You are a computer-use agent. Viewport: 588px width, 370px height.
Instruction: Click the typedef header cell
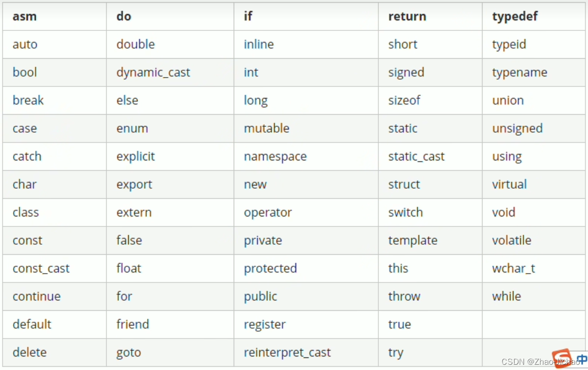click(515, 16)
